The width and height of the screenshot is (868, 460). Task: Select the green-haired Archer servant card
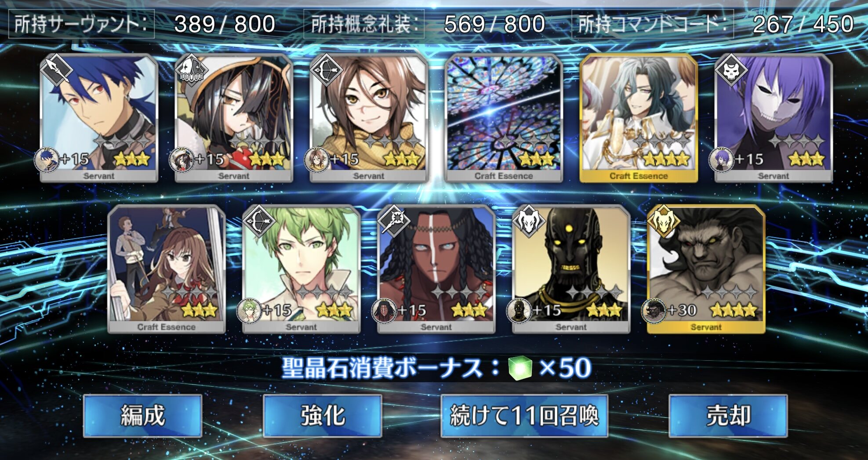pyautogui.click(x=301, y=269)
